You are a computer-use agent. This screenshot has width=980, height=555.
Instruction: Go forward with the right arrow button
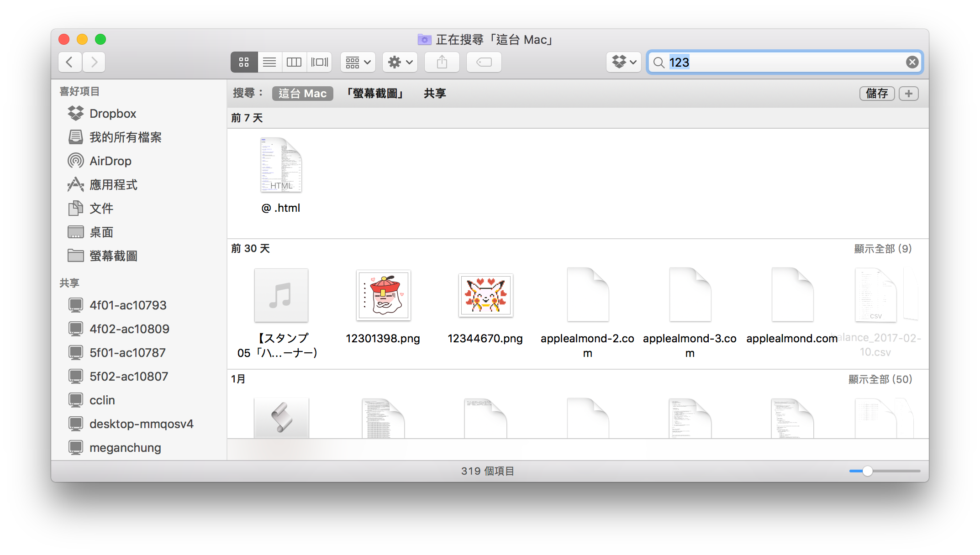click(x=94, y=62)
